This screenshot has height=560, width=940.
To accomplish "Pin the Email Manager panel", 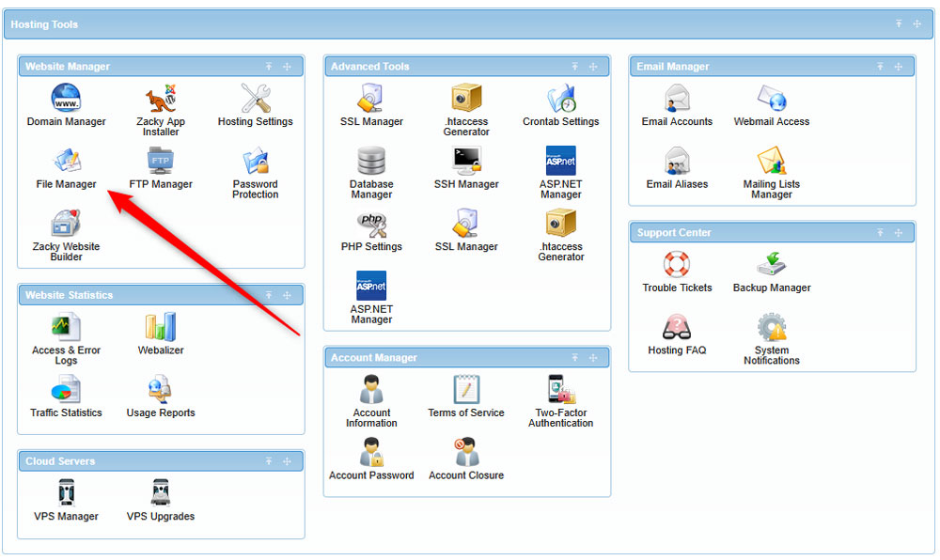I will tap(880, 66).
